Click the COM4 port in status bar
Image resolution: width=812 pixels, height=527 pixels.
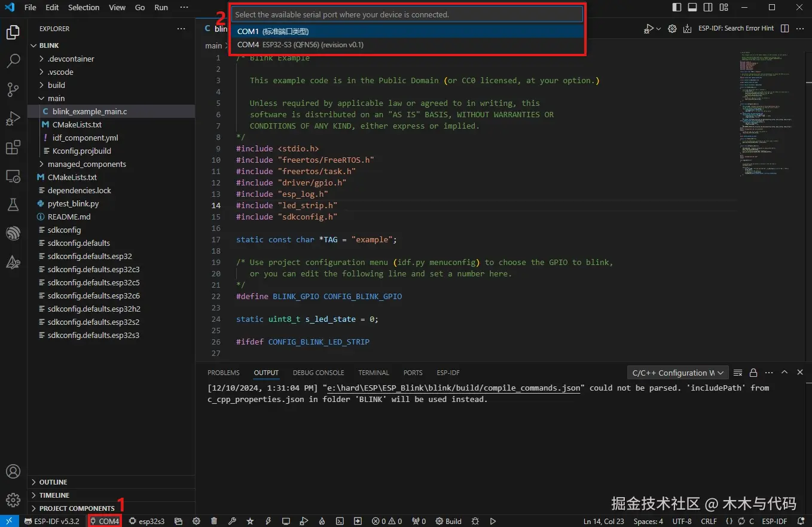(x=105, y=521)
